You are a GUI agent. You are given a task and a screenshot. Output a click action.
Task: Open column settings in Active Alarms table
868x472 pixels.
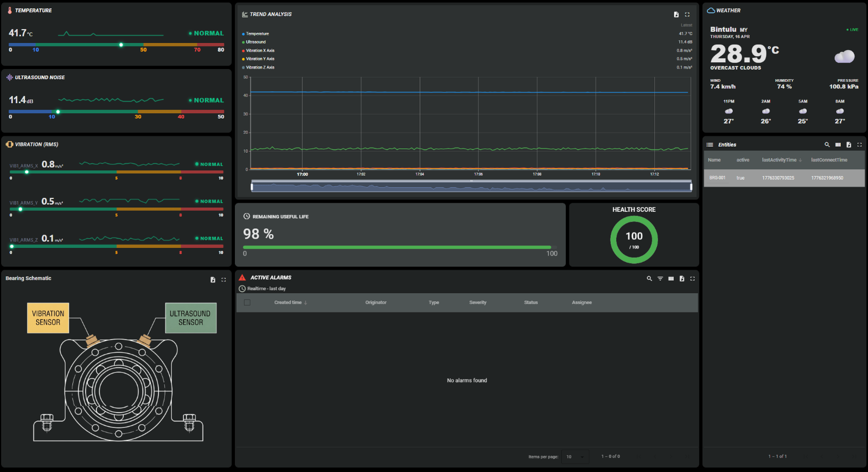(x=671, y=279)
